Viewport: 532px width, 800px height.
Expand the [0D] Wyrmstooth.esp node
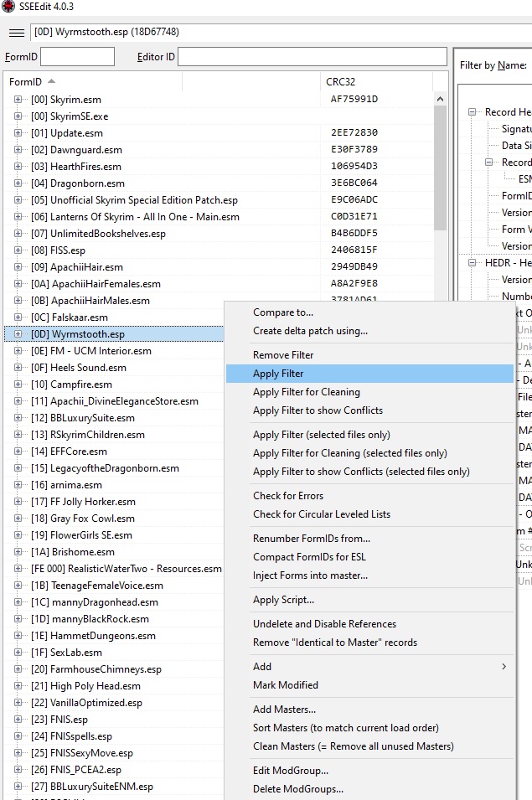(18, 333)
